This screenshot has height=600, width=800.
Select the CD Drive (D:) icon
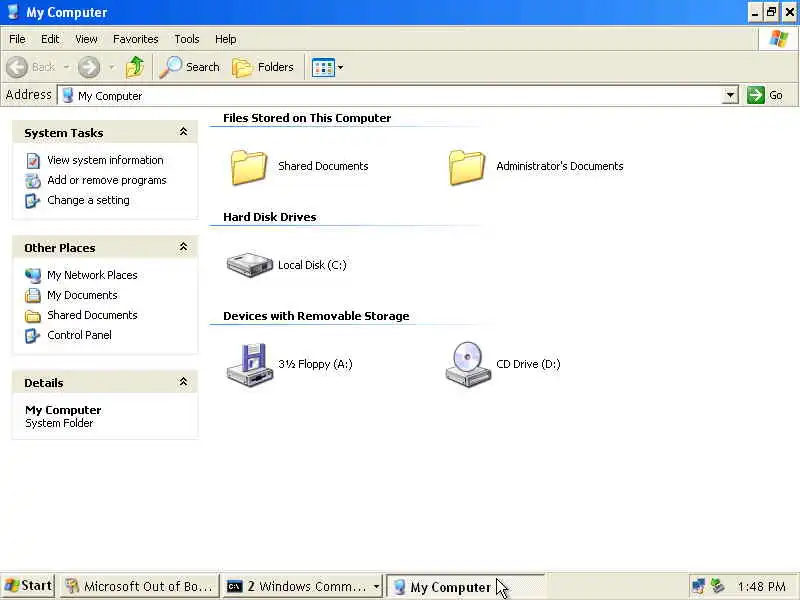(468, 364)
